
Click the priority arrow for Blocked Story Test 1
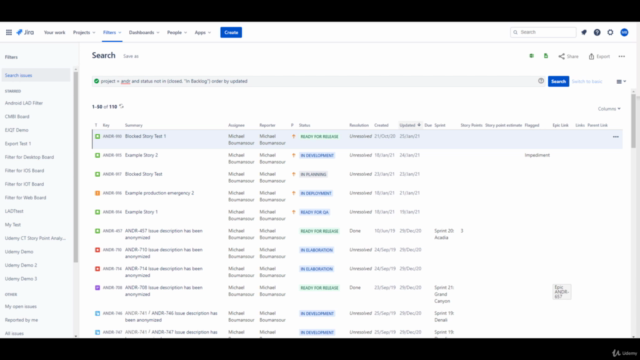[x=293, y=136]
